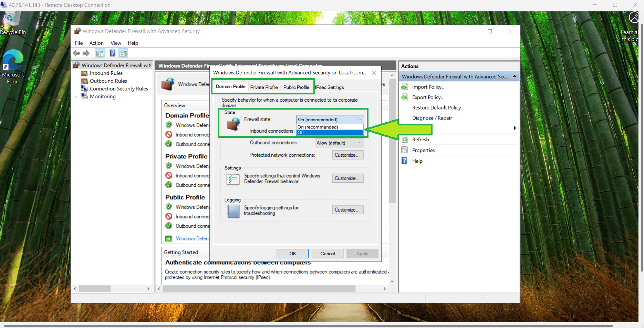The image size is (644, 328).
Task: Switch to the Public Profile tab
Action: tap(296, 87)
